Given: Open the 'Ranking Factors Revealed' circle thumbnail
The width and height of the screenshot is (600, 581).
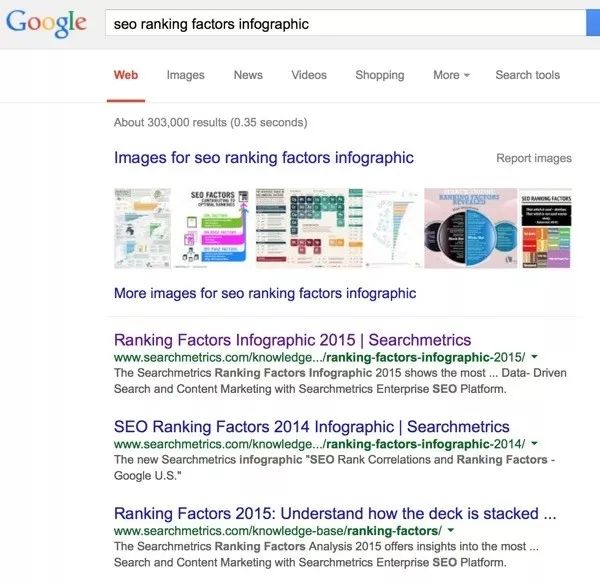Looking at the screenshot, I should pos(470,228).
